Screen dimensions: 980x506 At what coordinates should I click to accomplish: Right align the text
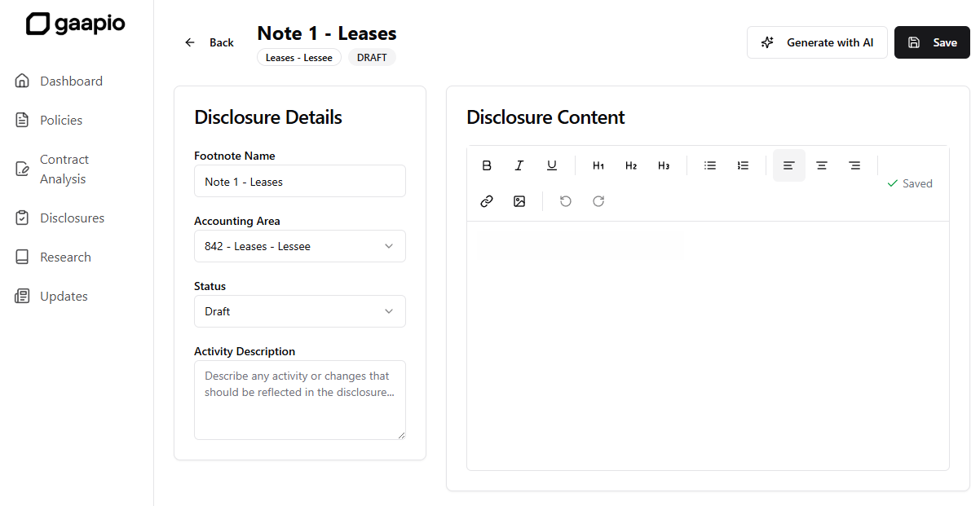click(x=854, y=165)
